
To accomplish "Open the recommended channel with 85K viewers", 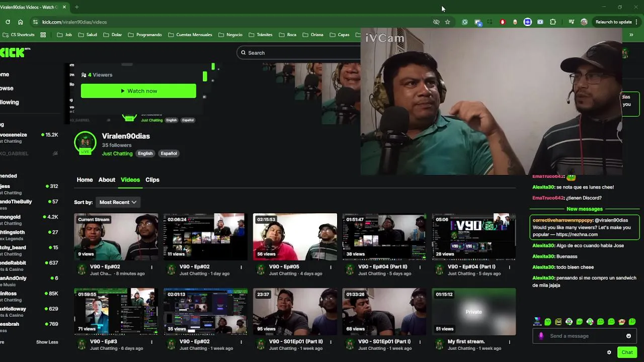I will (29, 297).
